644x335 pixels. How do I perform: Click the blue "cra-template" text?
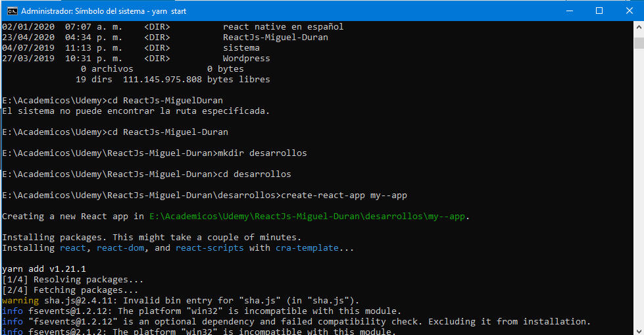(x=307, y=248)
